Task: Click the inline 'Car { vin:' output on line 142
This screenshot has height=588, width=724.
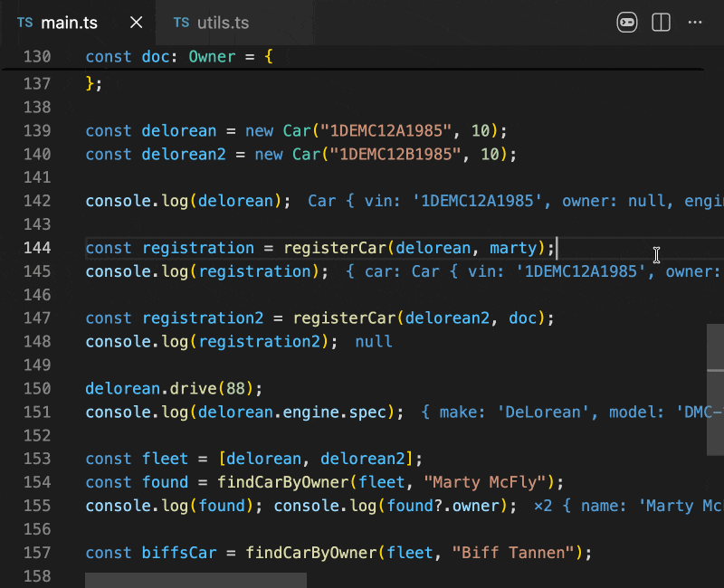Action: (354, 201)
